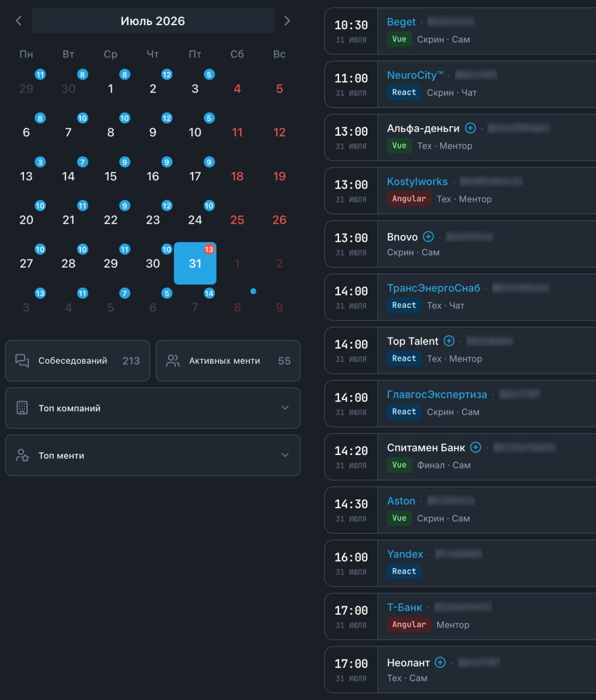The height and width of the screenshot is (700, 596).
Task: Click the Топ менти person-star icon
Action: point(22,456)
